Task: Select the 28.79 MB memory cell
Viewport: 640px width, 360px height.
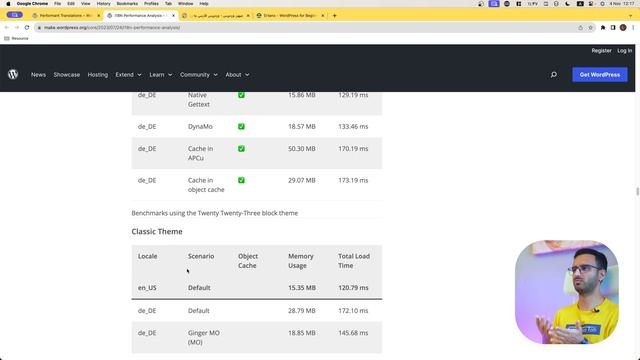Action: pyautogui.click(x=302, y=311)
